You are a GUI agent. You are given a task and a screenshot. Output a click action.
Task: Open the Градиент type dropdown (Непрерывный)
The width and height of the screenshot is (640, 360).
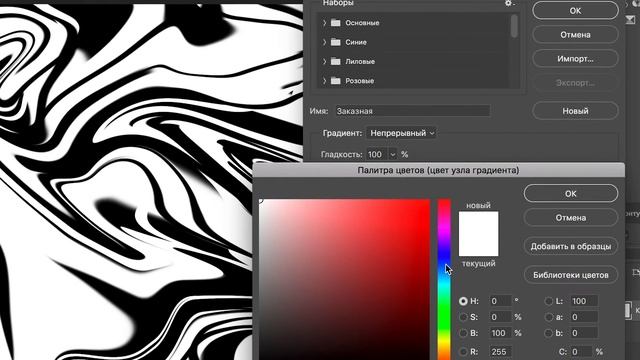[401, 133]
